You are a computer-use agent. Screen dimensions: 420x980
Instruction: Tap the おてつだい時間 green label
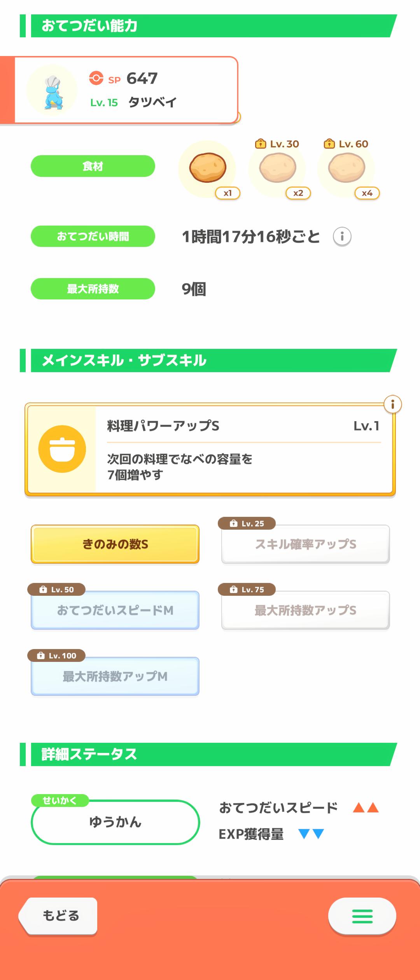point(93,236)
